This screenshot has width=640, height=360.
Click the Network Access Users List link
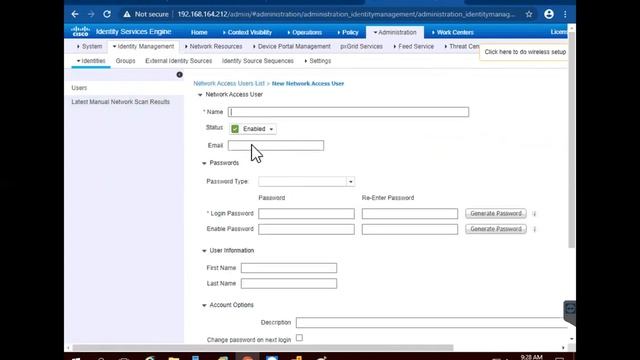tap(229, 83)
